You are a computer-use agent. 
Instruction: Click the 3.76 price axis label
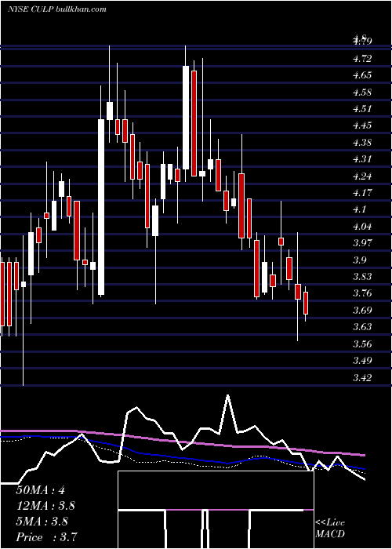tap(362, 293)
